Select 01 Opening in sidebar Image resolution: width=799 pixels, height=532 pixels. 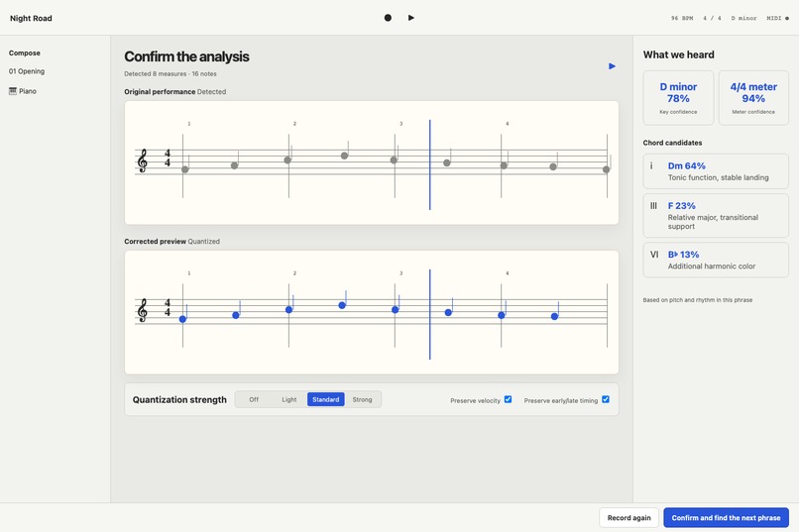pyautogui.click(x=27, y=71)
